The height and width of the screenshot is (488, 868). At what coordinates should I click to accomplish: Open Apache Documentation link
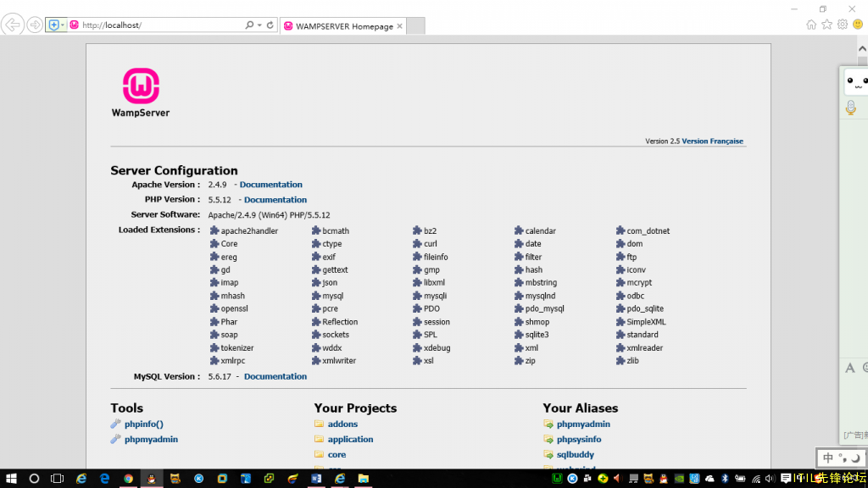tap(270, 184)
